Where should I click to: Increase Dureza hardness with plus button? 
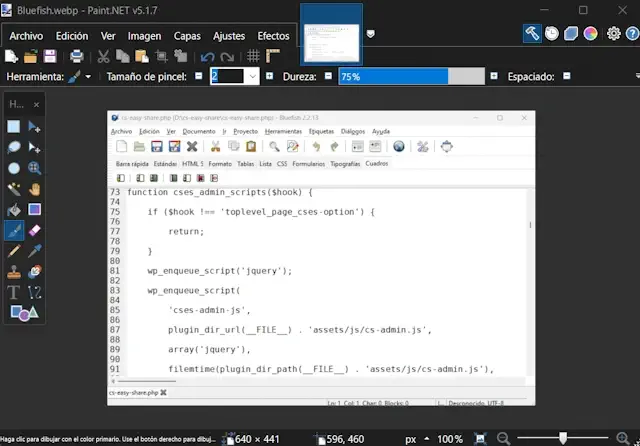pyautogui.click(x=494, y=76)
